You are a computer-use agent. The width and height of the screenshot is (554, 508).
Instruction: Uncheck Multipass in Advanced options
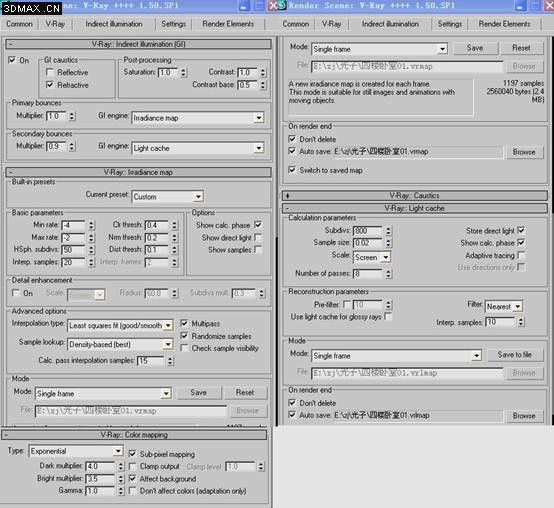184,323
